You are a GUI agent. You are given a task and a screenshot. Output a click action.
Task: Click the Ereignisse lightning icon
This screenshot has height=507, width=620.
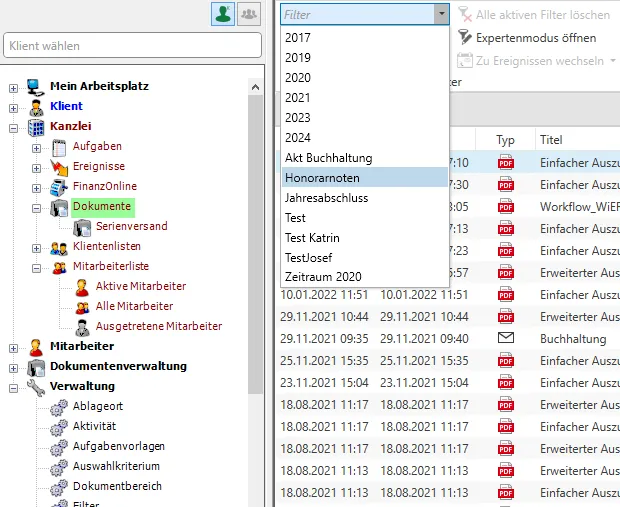point(59,168)
